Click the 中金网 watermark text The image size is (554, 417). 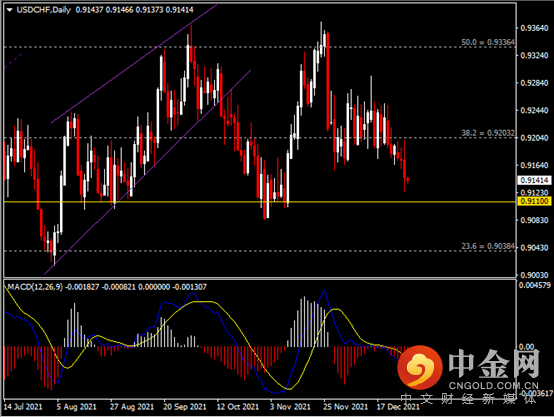(494, 363)
